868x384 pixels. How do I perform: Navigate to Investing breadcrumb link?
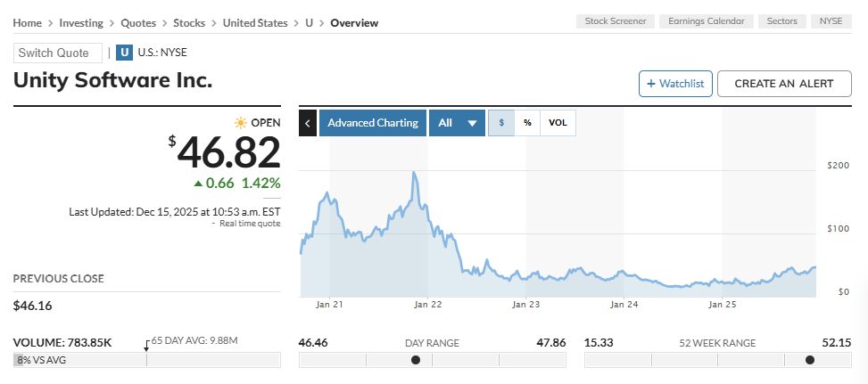pos(81,22)
